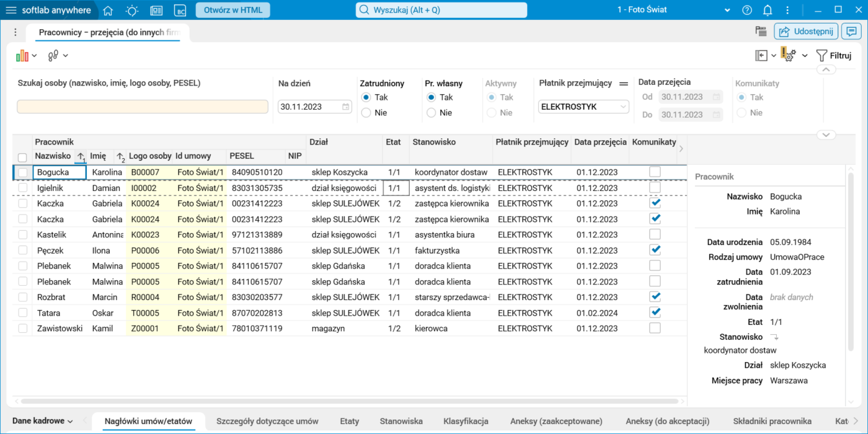Switch to the Etaty tab
The image size is (868, 434).
pos(349,421)
